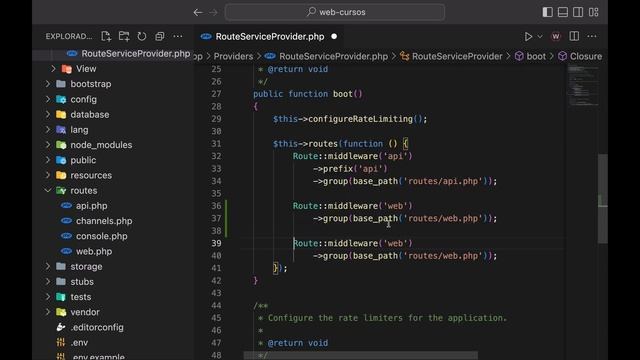Toggle the secondary sidebar layout icon

coord(578,12)
